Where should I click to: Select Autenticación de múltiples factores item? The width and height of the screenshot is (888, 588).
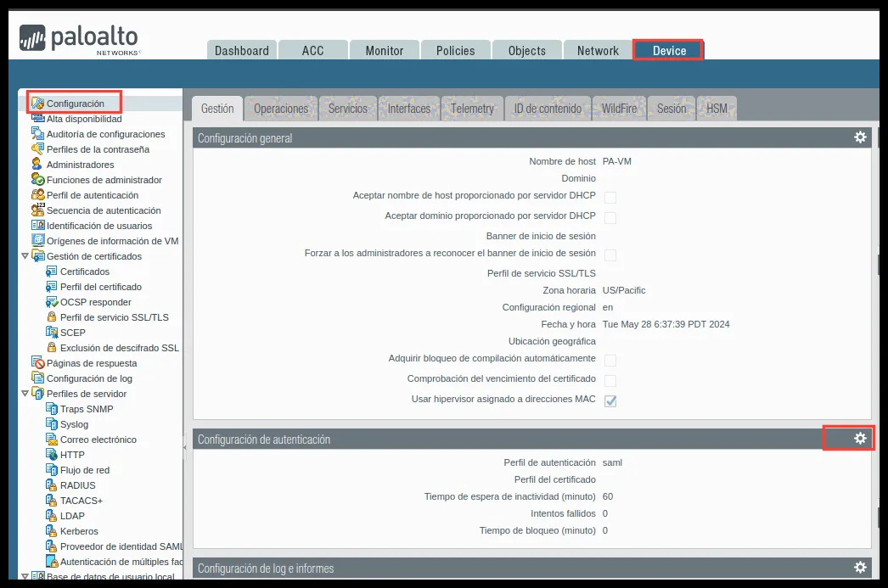(x=121, y=562)
